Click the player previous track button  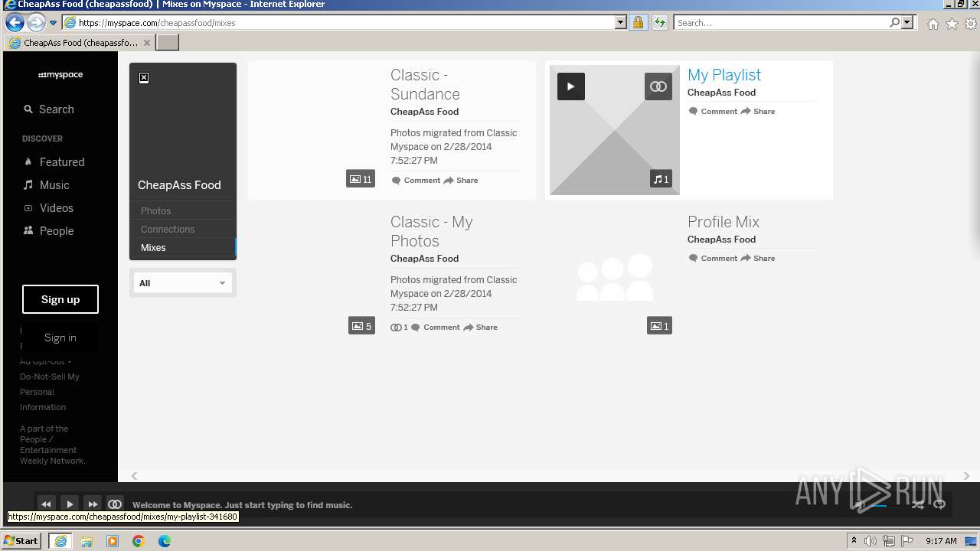click(46, 504)
